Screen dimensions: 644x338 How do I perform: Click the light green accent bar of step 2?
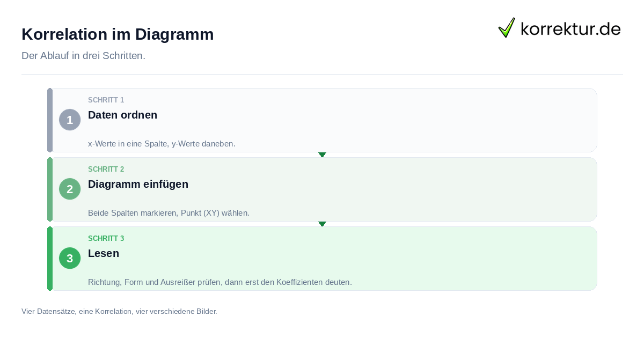tap(50, 189)
